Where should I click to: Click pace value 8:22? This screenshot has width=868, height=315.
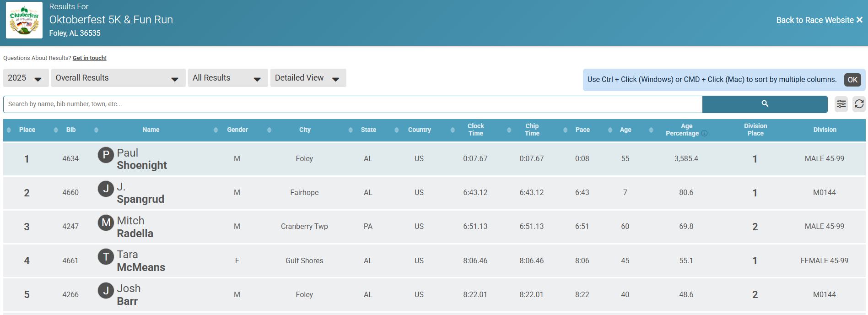coord(582,294)
